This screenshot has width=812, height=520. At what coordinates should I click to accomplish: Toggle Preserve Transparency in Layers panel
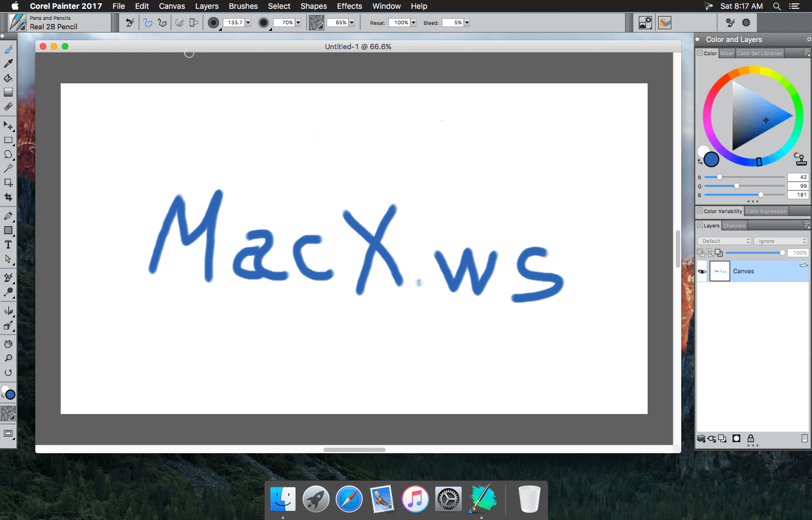[x=701, y=253]
